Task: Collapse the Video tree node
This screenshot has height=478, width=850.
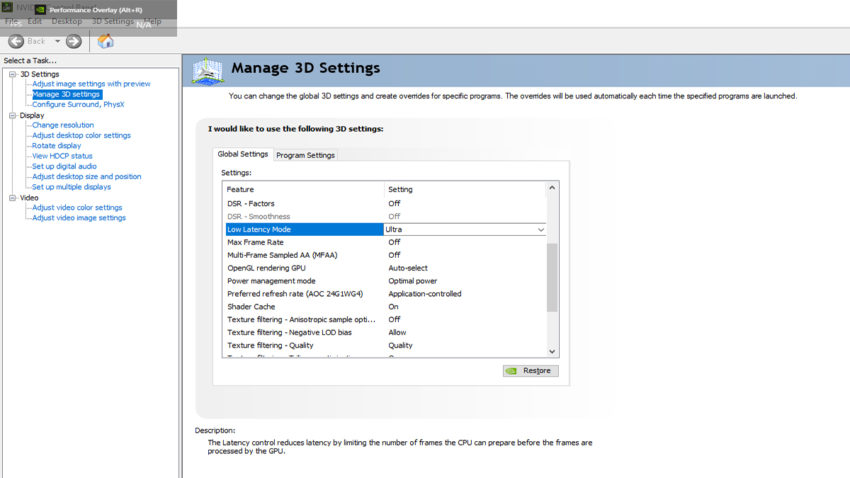Action: click(12, 198)
